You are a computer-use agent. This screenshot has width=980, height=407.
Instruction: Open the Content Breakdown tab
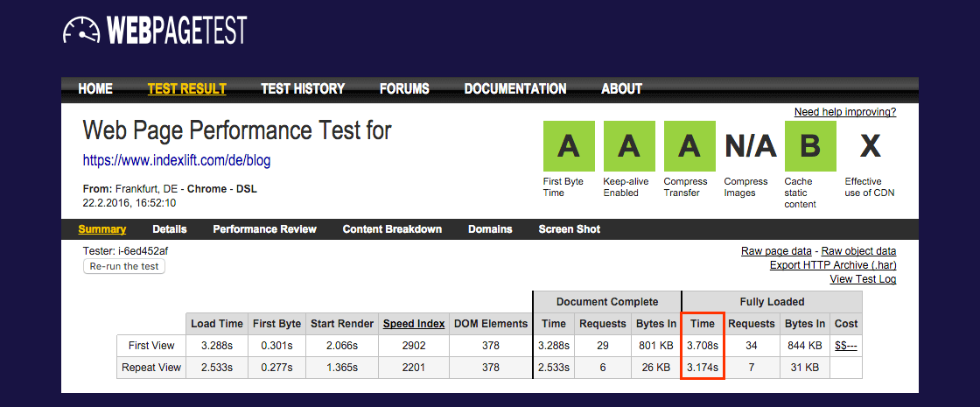pos(392,229)
